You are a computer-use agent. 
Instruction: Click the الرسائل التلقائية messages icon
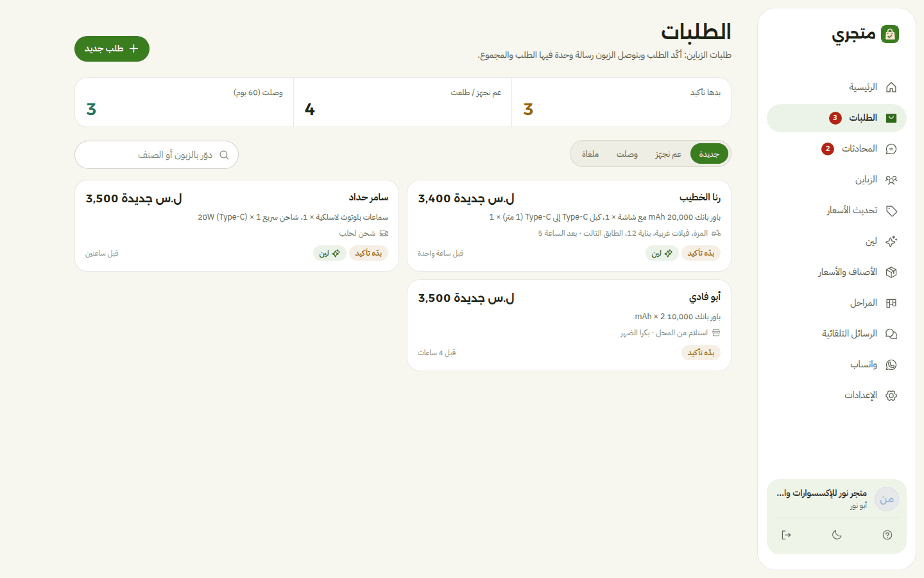(x=891, y=334)
